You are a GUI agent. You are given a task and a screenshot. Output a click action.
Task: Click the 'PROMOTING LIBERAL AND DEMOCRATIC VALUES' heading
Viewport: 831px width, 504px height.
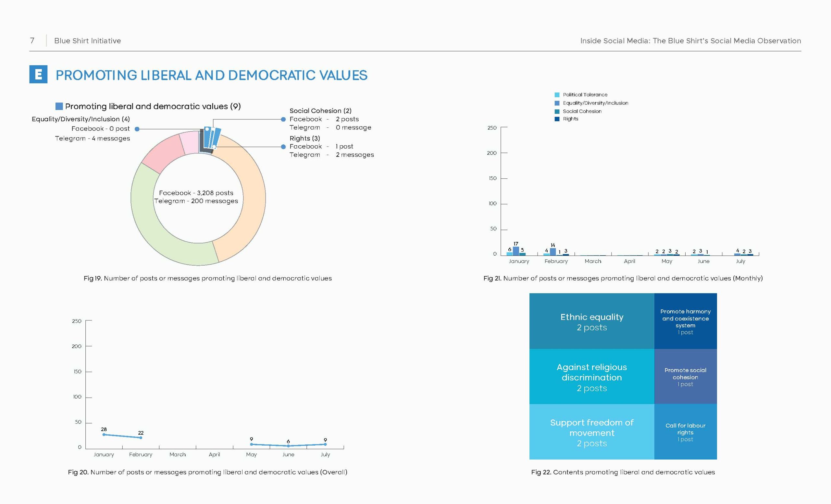(211, 75)
